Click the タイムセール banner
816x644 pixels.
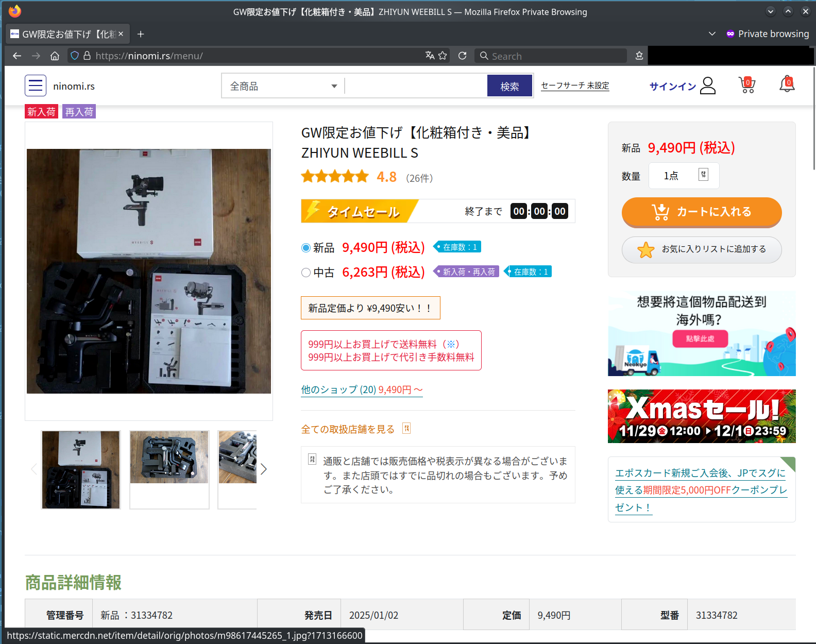pos(438,211)
